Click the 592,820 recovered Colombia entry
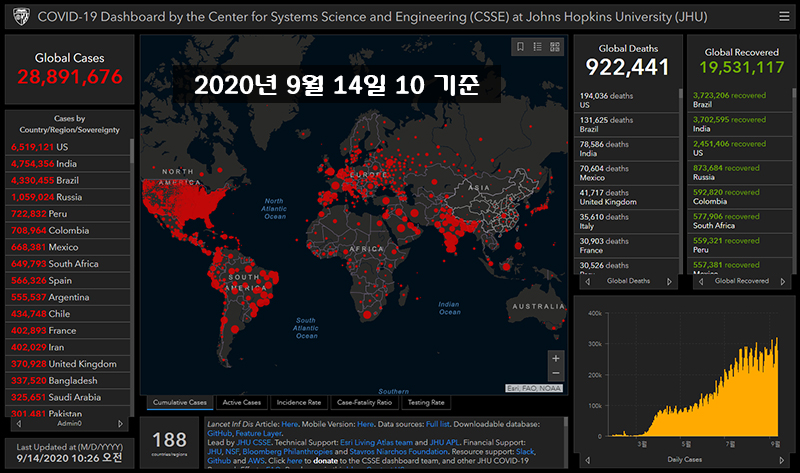Image resolution: width=800 pixels, height=473 pixels. [740, 196]
